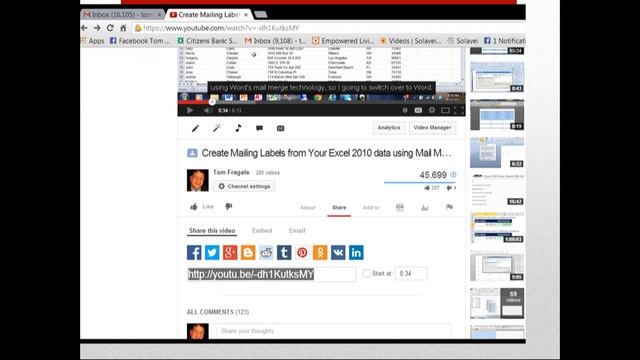
Task: Open the pencil Info and Settings editor
Action: (196, 128)
